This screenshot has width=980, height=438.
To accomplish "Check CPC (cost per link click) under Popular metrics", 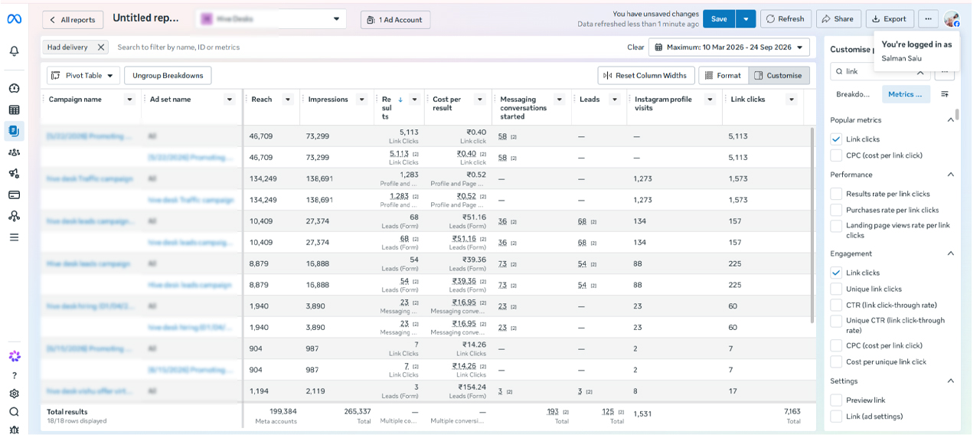I will click(836, 155).
